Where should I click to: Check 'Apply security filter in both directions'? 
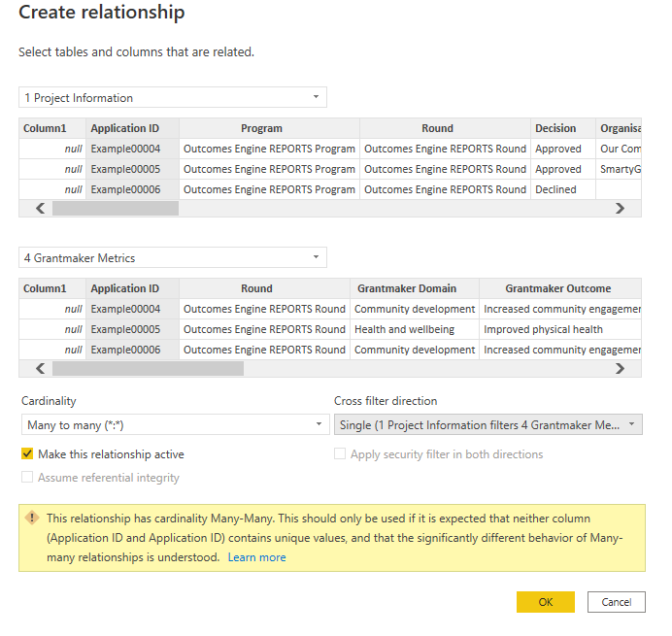coord(340,454)
